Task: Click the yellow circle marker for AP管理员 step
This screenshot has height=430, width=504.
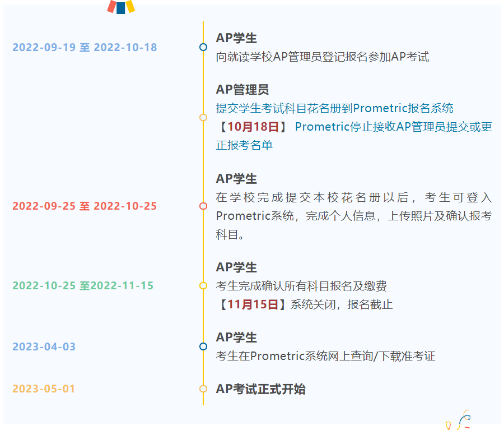Action: 202,118
